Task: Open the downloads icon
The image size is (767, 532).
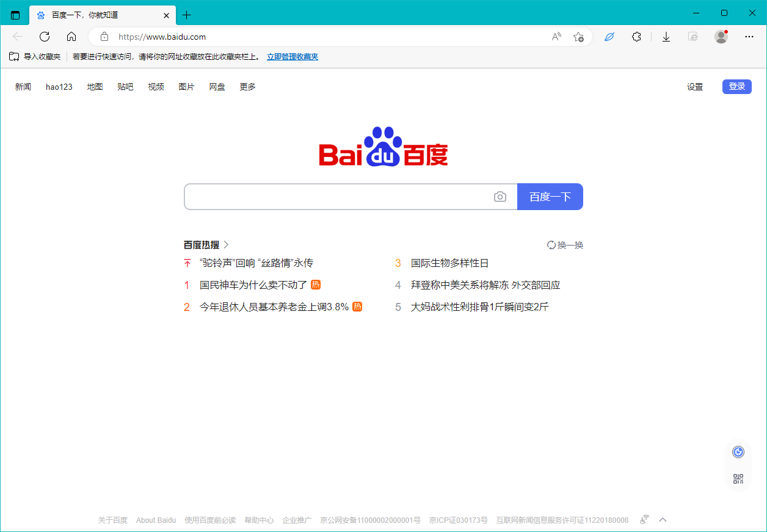Action: coord(666,37)
